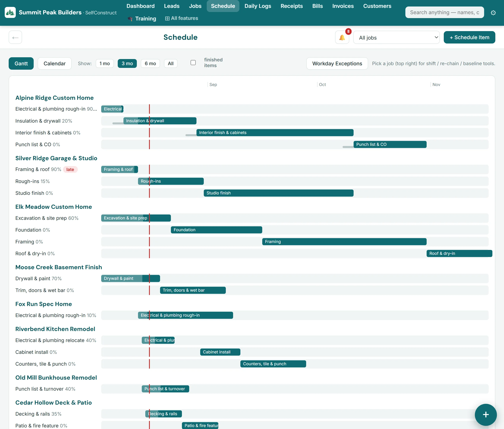Click the Oct month header
Image resolution: width=504 pixels, height=429 pixels.
tap(322, 85)
